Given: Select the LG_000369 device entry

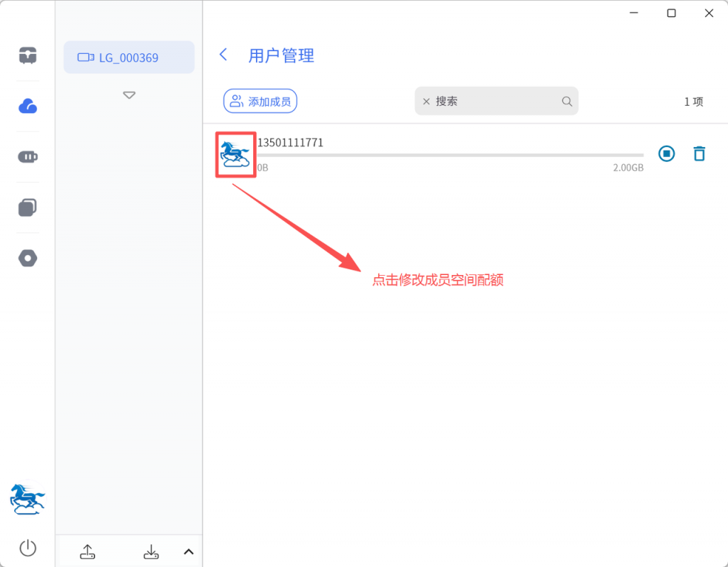Looking at the screenshot, I should point(129,58).
